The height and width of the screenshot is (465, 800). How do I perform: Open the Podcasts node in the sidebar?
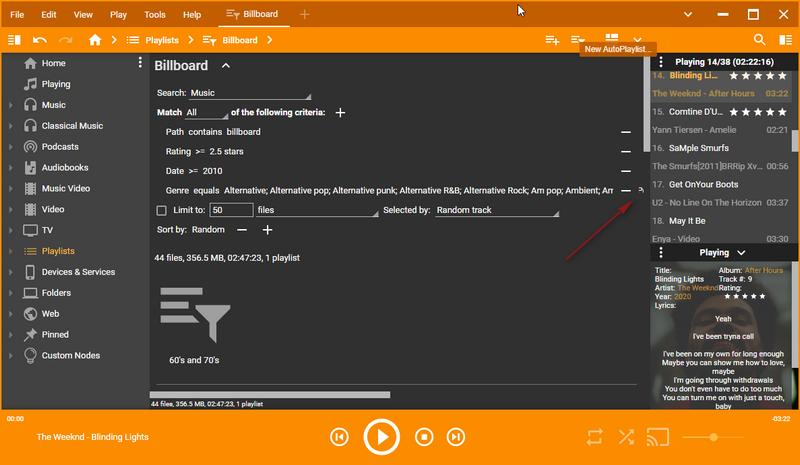point(59,146)
